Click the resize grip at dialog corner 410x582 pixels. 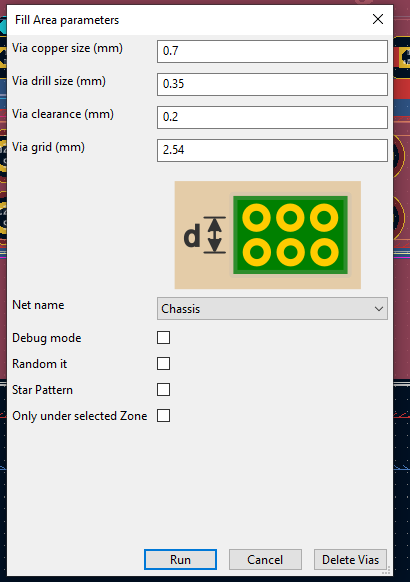click(x=386, y=571)
